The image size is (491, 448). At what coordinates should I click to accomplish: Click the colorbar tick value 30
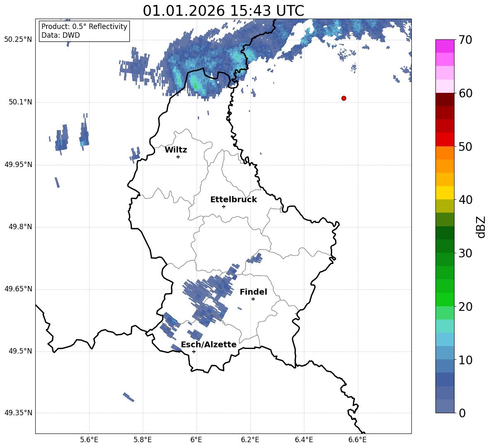(x=465, y=253)
